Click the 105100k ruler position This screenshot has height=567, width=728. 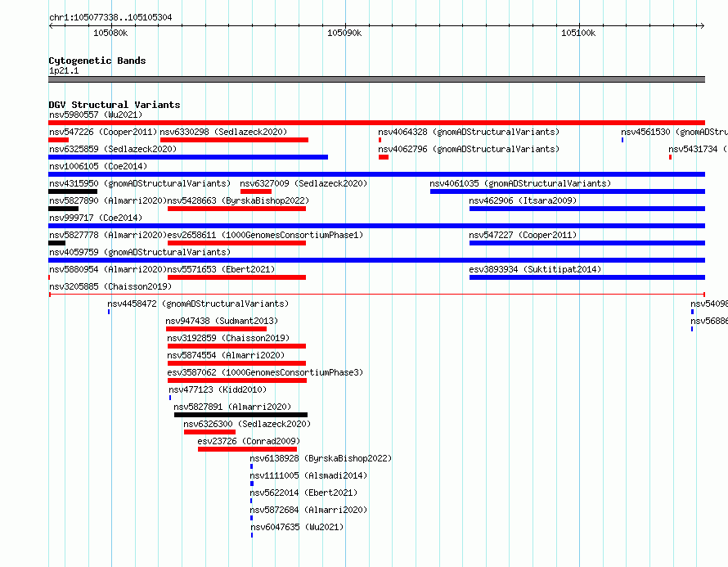click(578, 33)
